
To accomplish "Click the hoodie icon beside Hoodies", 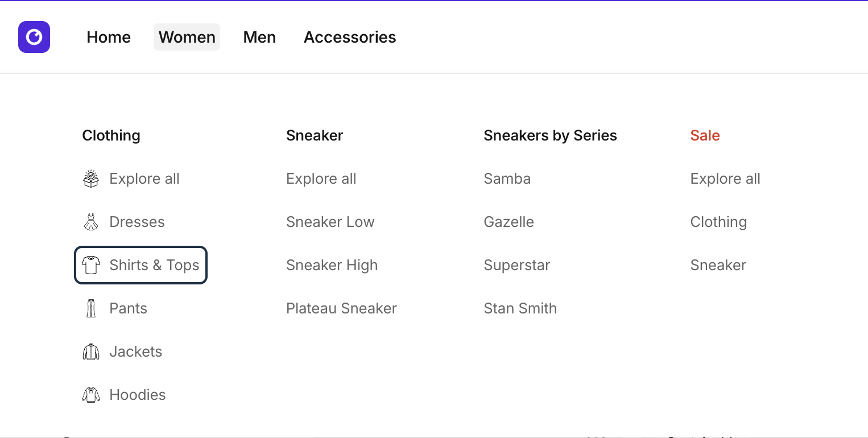I will click(91, 395).
